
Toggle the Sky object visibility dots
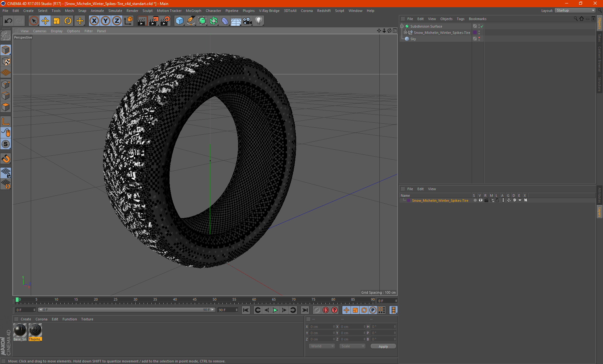click(479, 39)
